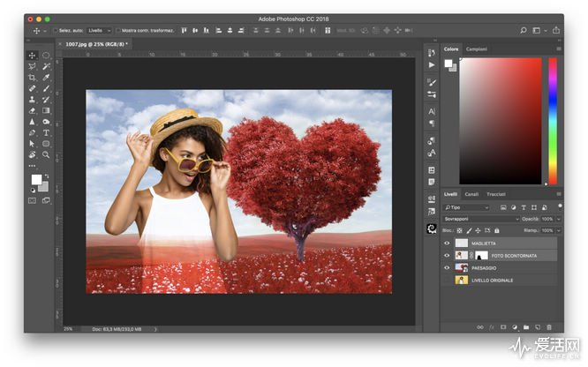The image size is (588, 367).
Task: Click the hue spectrum slider
Action: [x=553, y=121]
